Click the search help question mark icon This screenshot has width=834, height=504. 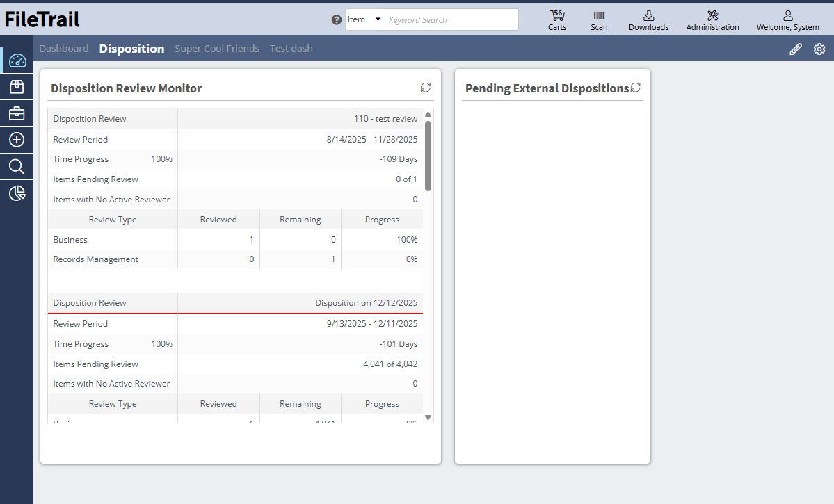pos(336,19)
